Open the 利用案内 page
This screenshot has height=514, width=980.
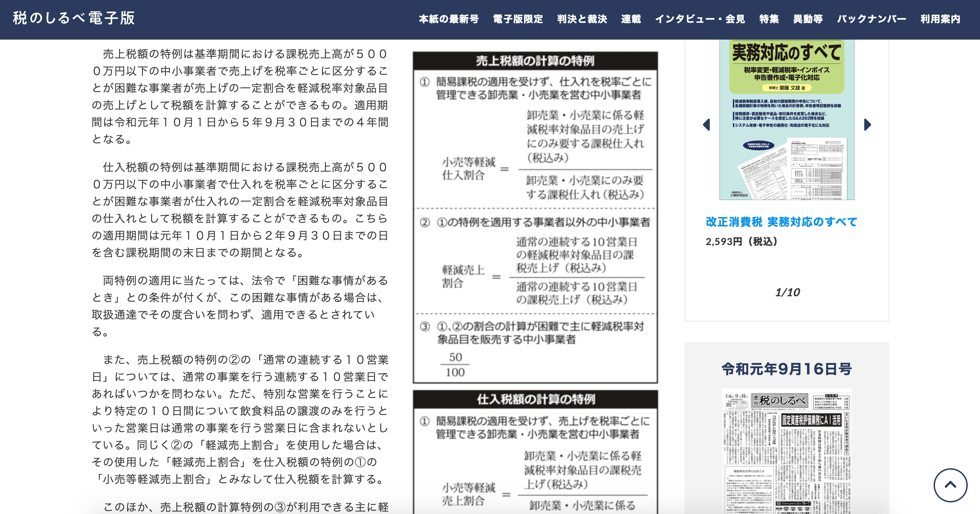point(940,19)
